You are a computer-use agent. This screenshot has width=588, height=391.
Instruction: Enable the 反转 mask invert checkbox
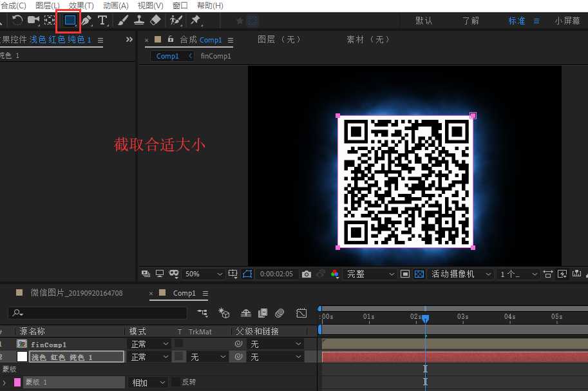click(176, 383)
